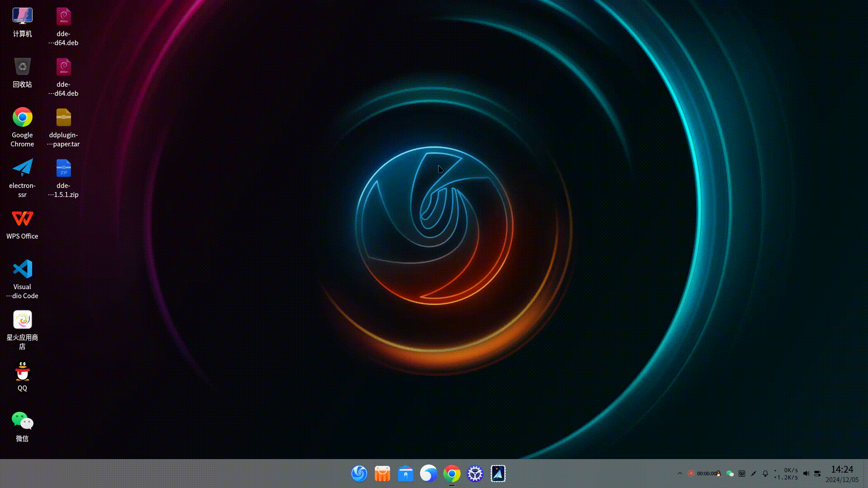This screenshot has width=868, height=488.
Task: Select the ddplugin-…paper.tar archive file
Action: coord(64,128)
